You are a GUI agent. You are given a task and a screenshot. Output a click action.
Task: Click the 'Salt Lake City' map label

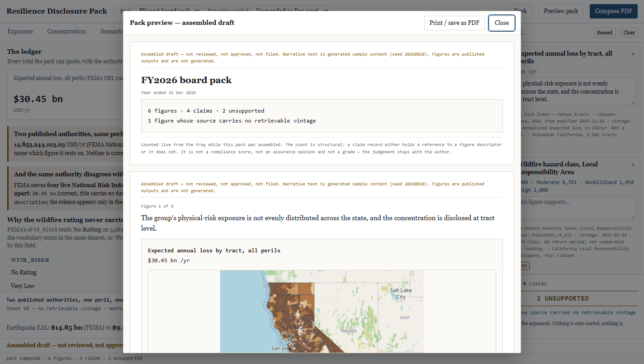[x=401, y=293]
